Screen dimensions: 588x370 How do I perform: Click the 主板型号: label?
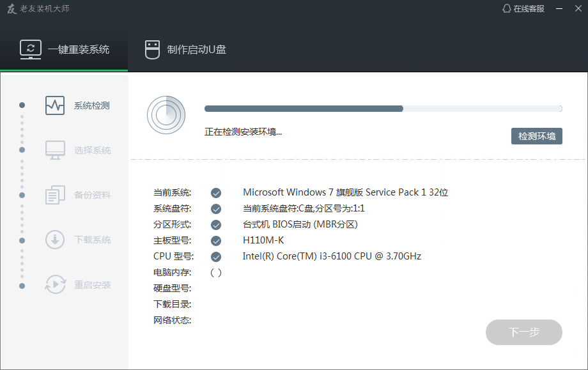pyautogui.click(x=172, y=240)
